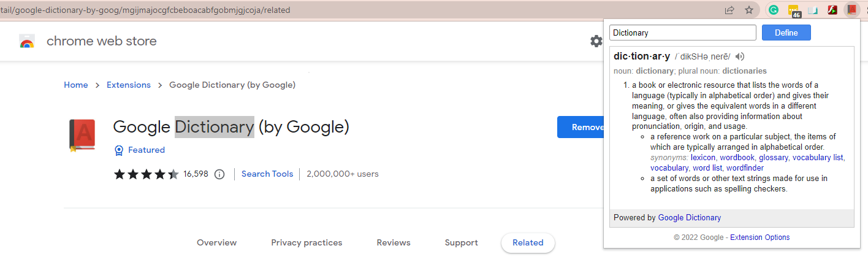Switch to the Overview tab
Image resolution: width=868 pixels, height=278 pixels.
click(216, 243)
